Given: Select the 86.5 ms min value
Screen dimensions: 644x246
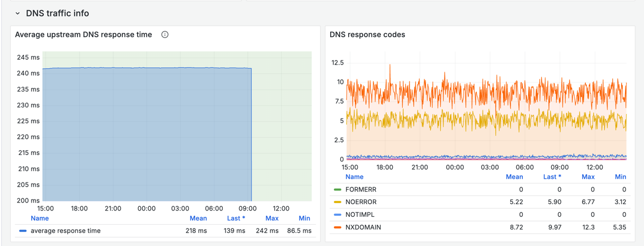Looking at the screenshot, I should pos(299,231).
